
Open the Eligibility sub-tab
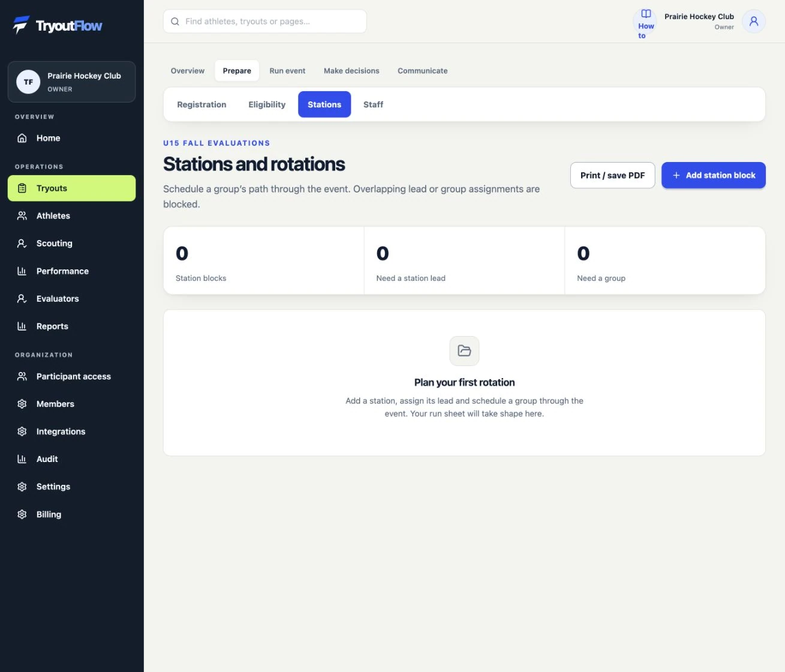pos(267,104)
